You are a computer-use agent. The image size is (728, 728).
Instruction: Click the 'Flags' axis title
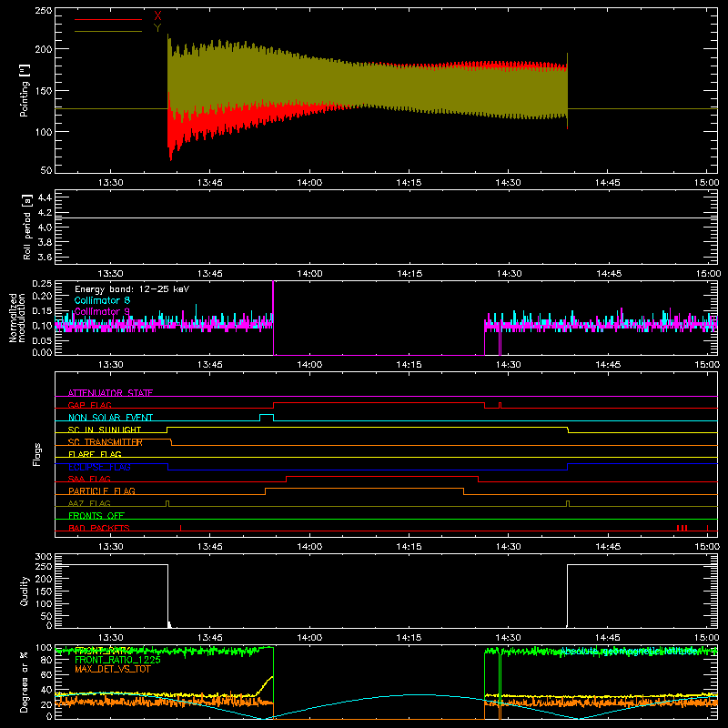click(x=37, y=454)
